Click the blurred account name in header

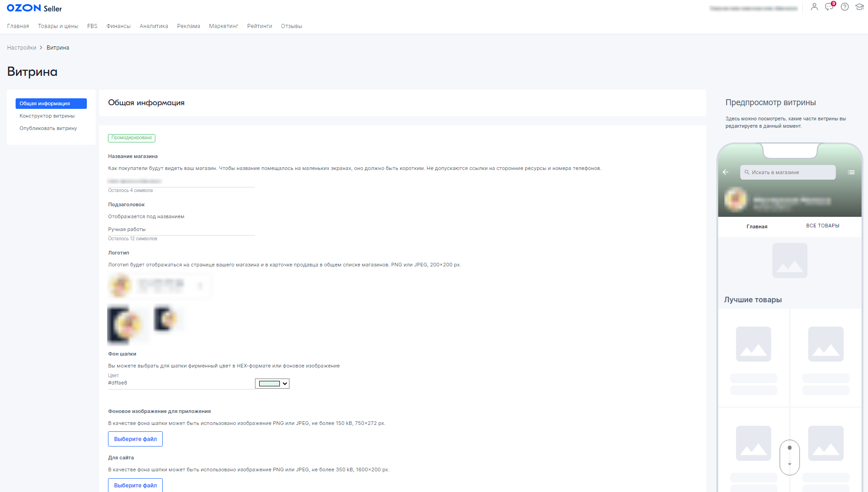coord(754,8)
